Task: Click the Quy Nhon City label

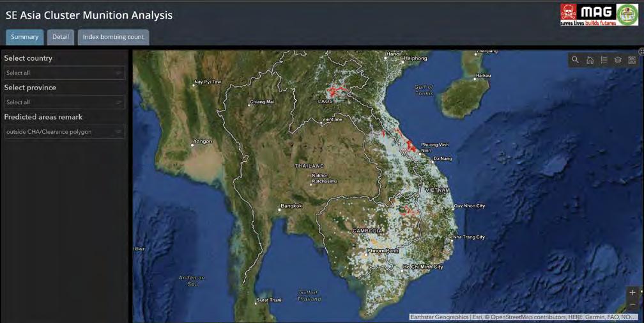Action: pos(470,206)
